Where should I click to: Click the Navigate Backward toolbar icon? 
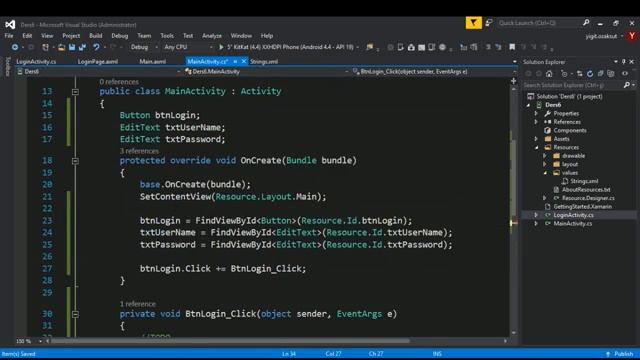tap(15, 47)
